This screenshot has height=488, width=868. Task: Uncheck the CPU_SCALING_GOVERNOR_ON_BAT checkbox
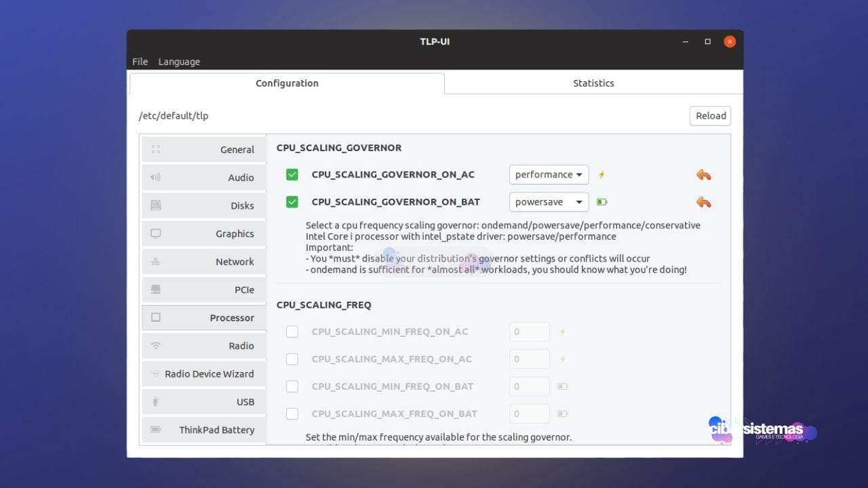point(292,202)
